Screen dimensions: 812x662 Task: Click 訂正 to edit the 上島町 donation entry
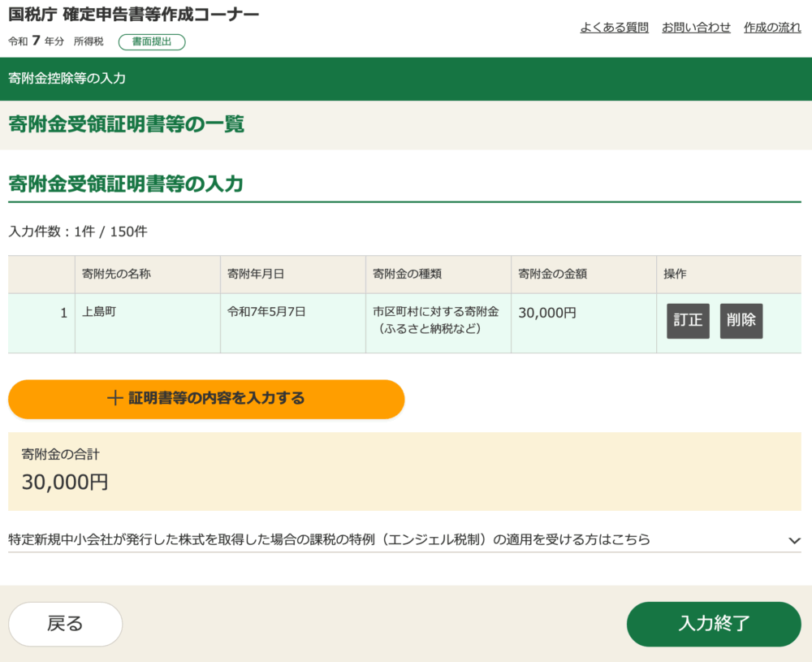[x=687, y=320]
